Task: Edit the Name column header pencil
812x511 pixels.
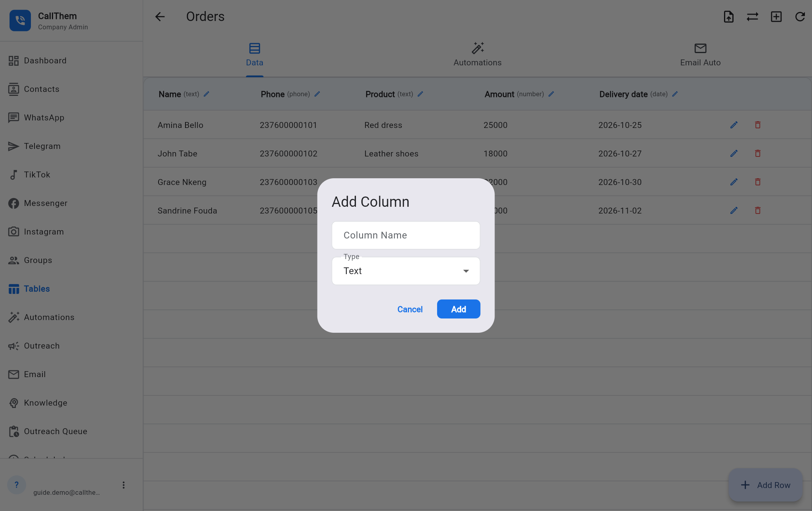Action: pyautogui.click(x=206, y=94)
